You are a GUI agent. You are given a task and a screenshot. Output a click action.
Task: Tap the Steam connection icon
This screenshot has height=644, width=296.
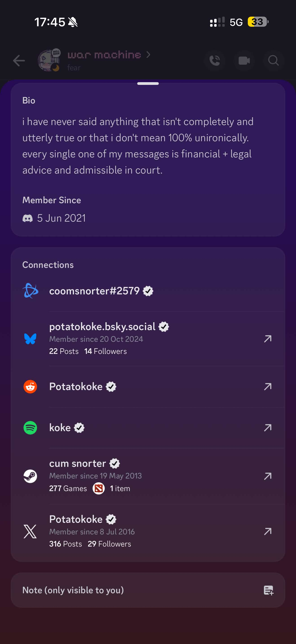coord(30,476)
